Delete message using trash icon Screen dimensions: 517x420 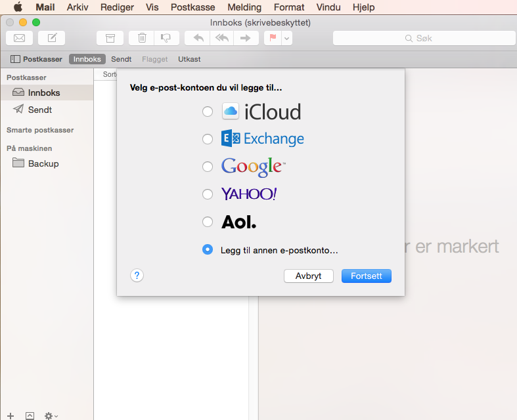tap(142, 38)
